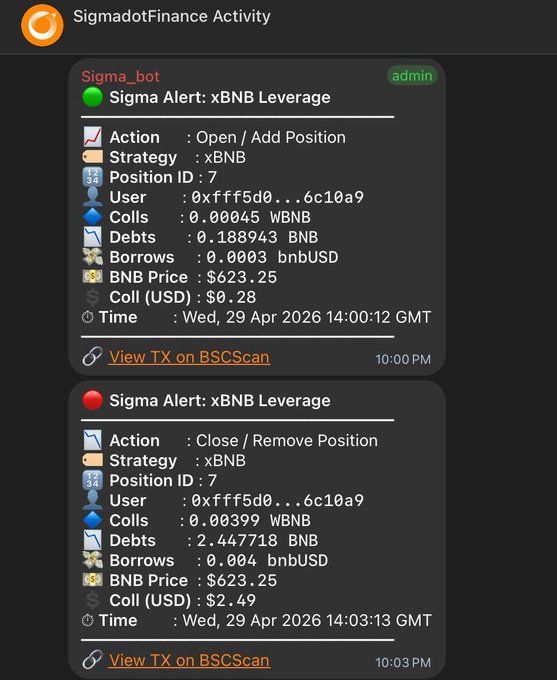The height and width of the screenshot is (680, 557).
Task: Select text 'Open / Add Position'
Action: click(271, 137)
